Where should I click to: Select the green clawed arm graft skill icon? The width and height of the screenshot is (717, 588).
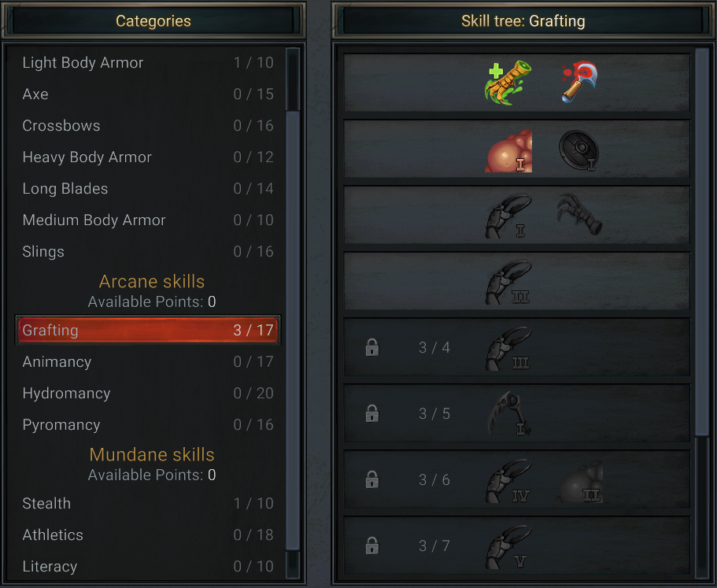click(508, 83)
